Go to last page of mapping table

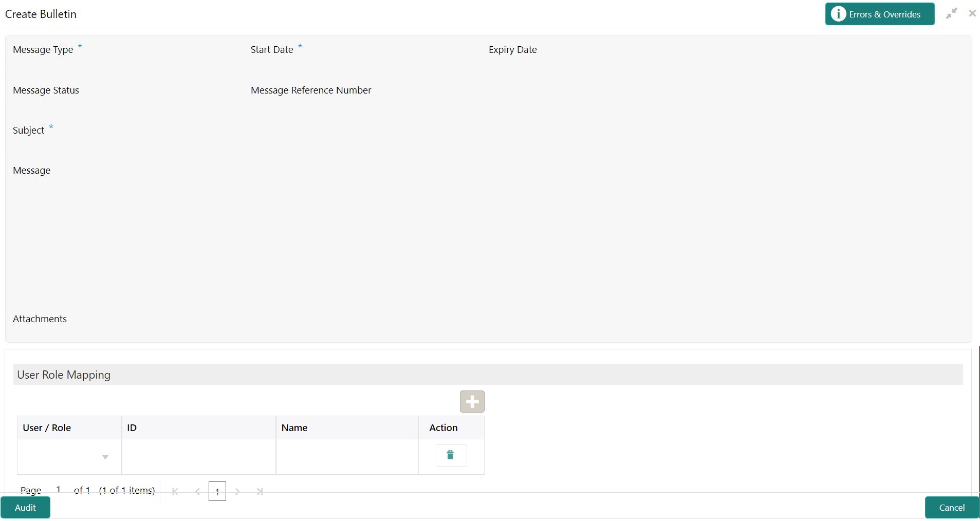click(260, 492)
